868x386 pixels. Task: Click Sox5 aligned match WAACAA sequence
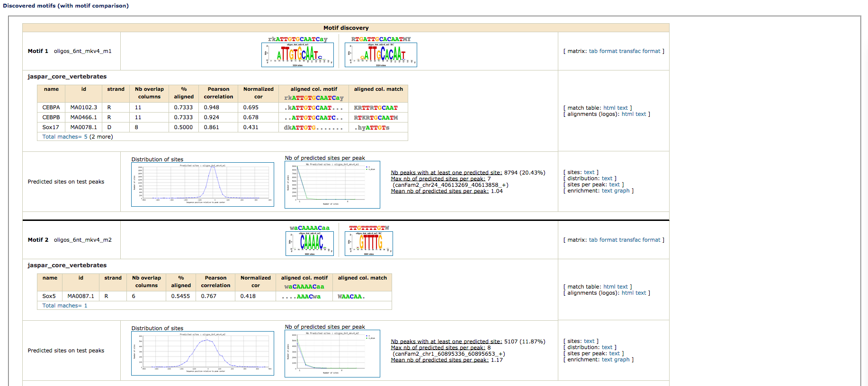[351, 297]
